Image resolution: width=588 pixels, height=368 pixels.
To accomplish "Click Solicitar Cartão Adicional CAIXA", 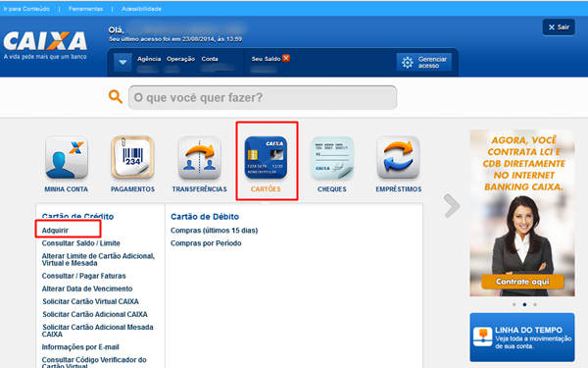I will click(x=95, y=314).
